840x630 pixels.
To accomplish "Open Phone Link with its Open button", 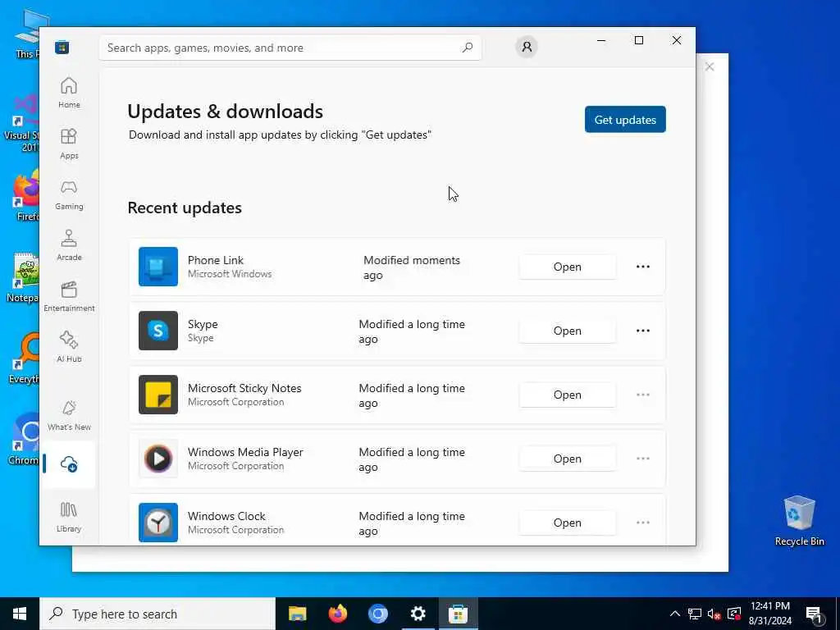I will point(568,267).
